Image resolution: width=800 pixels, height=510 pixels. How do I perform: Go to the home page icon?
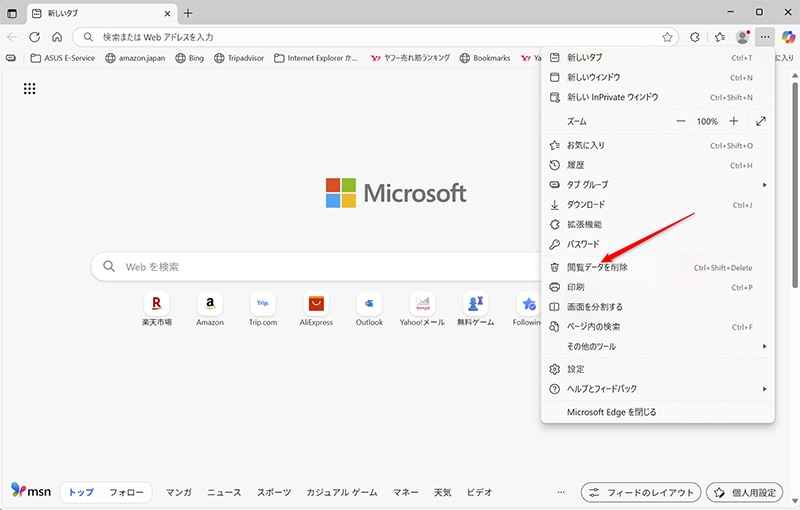click(x=57, y=37)
